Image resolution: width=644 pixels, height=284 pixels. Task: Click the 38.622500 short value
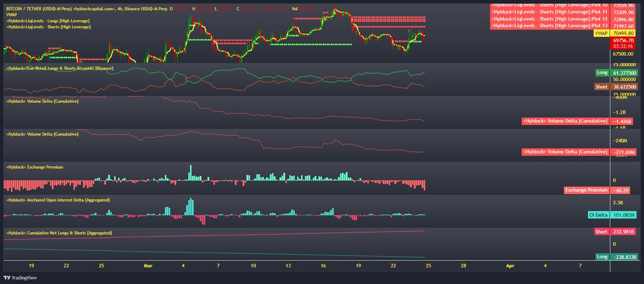point(625,86)
